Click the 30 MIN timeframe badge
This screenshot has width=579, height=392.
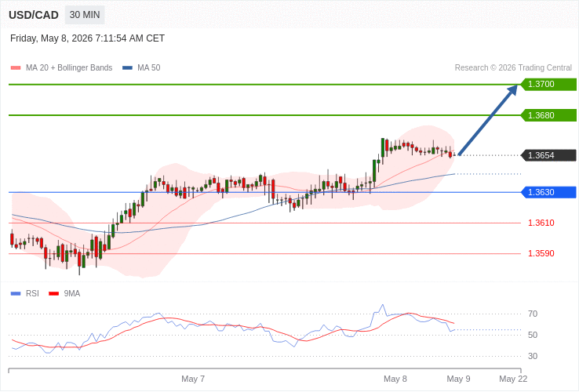click(x=85, y=15)
